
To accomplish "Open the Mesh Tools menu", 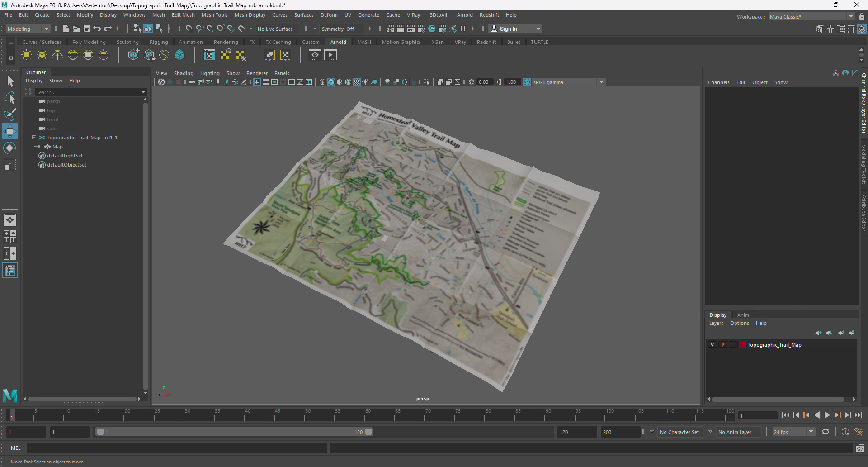I will point(214,15).
